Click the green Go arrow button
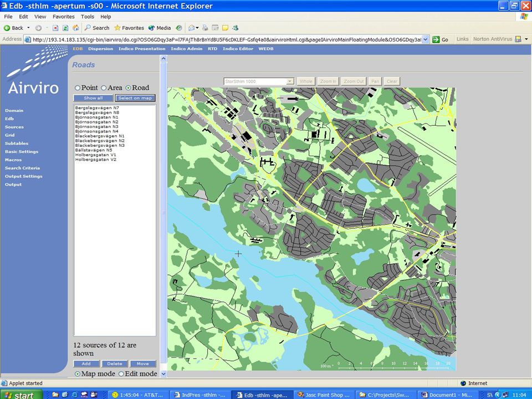The width and height of the screenshot is (532, 399). click(436, 39)
